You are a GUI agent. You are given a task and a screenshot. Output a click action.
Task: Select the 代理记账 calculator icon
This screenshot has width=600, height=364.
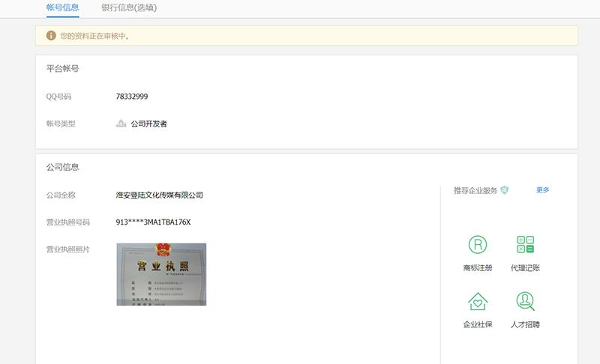point(525,244)
